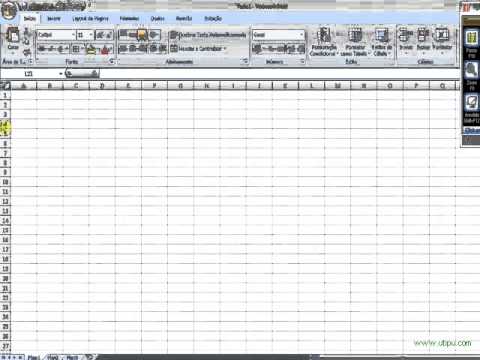Screen dimensions: 480x360
Task: Click inside the Name Box field
Action: coord(29,74)
